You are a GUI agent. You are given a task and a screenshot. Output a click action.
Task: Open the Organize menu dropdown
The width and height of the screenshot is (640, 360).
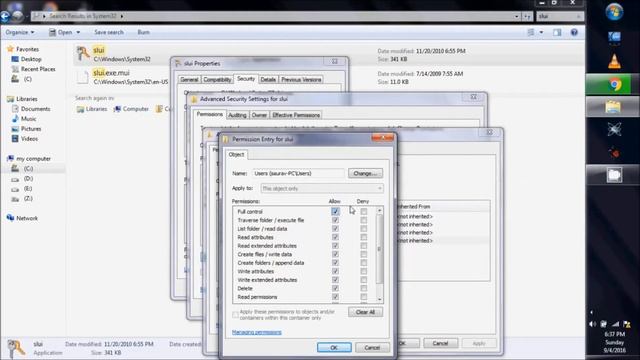(x=20, y=32)
